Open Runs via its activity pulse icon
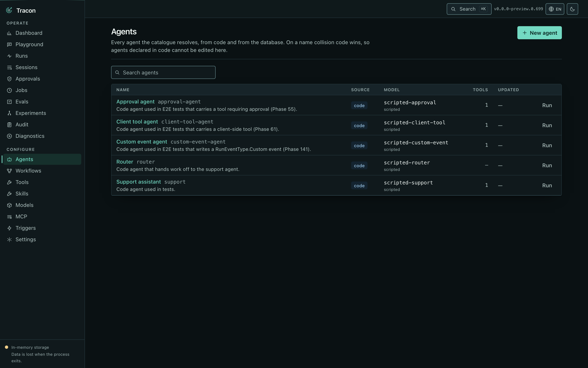This screenshot has height=368, width=588. (9, 56)
